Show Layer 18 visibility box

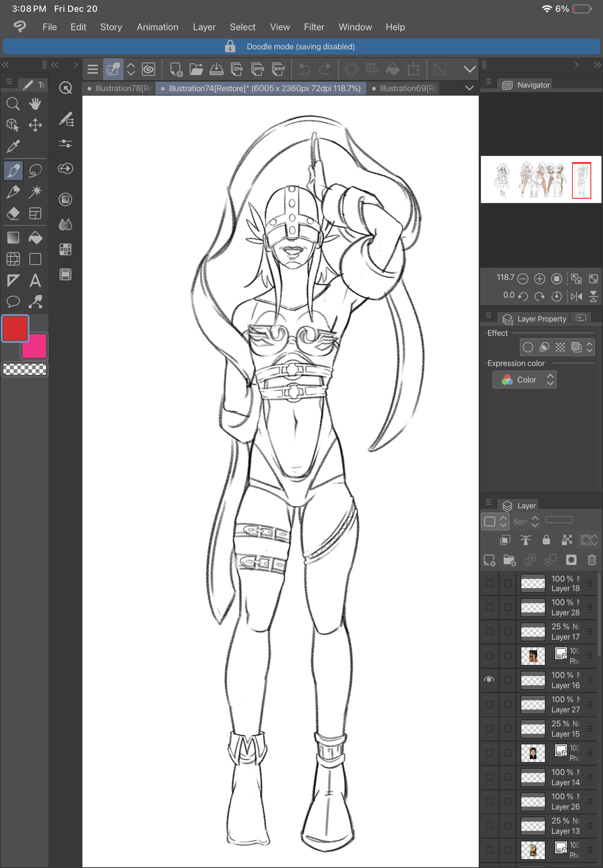pos(489,583)
